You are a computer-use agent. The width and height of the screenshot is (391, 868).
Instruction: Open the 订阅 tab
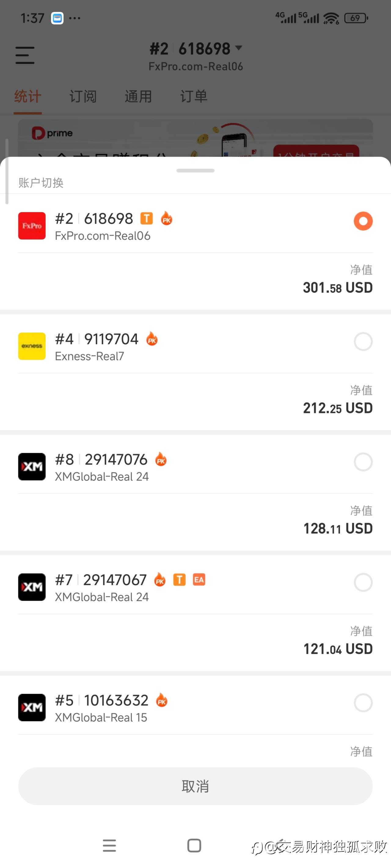(x=83, y=97)
